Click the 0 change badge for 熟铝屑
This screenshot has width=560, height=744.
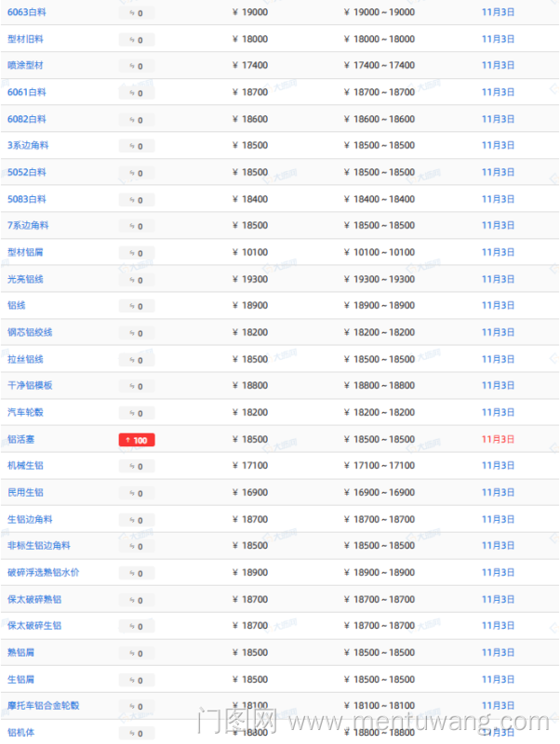tap(137, 654)
